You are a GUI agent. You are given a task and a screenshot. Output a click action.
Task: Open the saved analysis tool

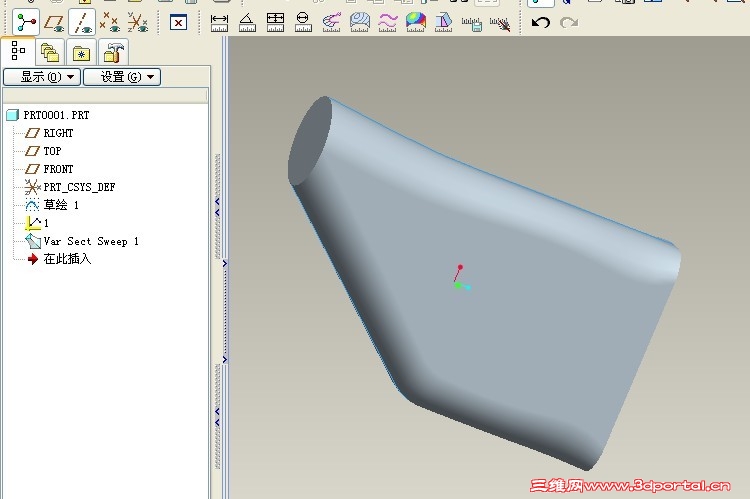click(472, 23)
